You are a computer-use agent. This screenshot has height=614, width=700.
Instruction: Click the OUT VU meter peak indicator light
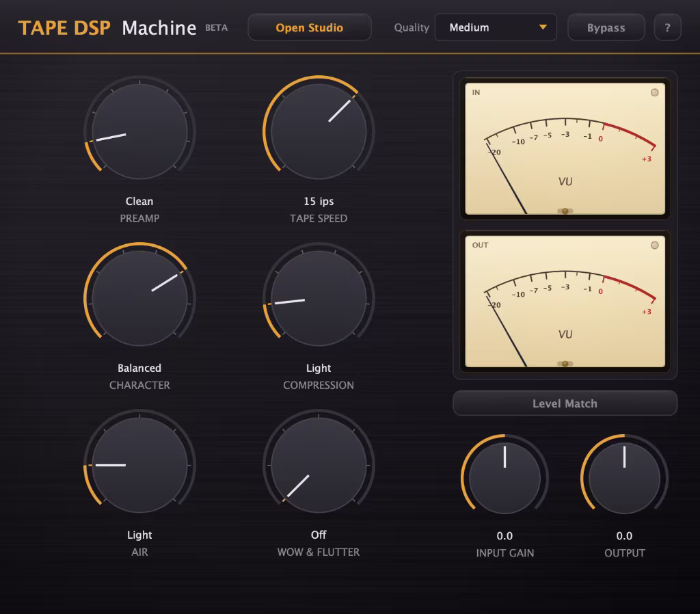pyautogui.click(x=654, y=245)
